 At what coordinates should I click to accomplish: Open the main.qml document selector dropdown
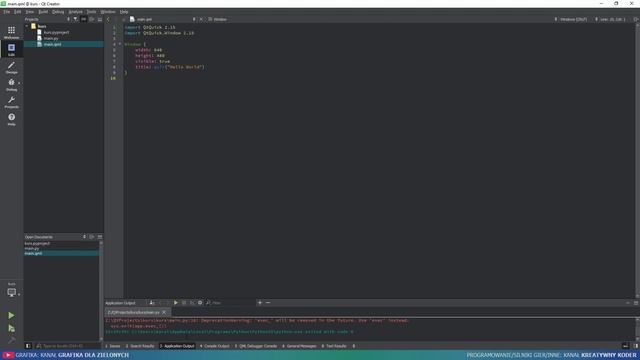point(162,19)
